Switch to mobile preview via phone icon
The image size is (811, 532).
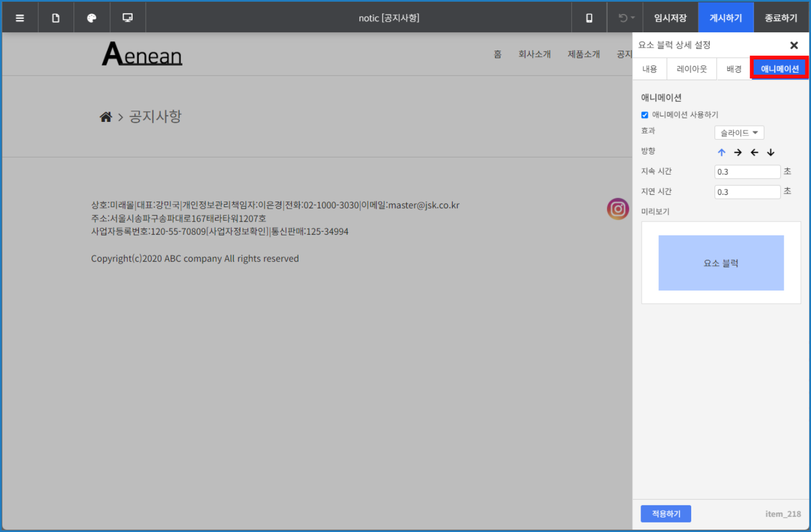coord(589,17)
